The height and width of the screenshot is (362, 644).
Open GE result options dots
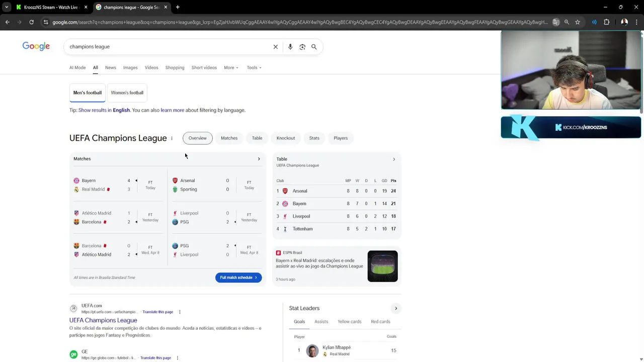[178, 358]
